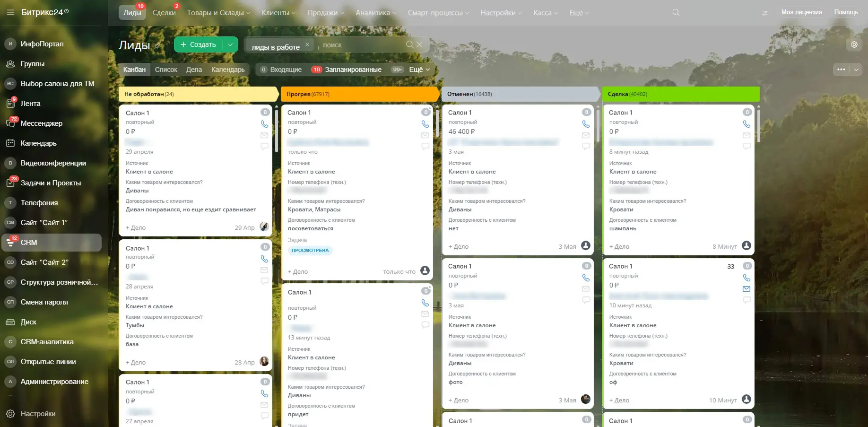The width and height of the screenshot is (868, 427).
Task: Click the responsible avatar on the '28 Апр' card
Action: tap(264, 362)
